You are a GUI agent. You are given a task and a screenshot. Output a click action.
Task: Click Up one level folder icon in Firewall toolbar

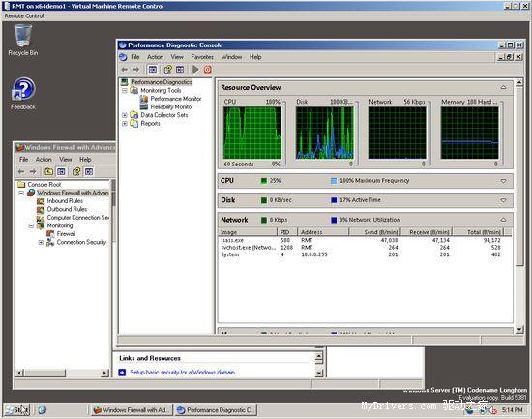(49, 172)
